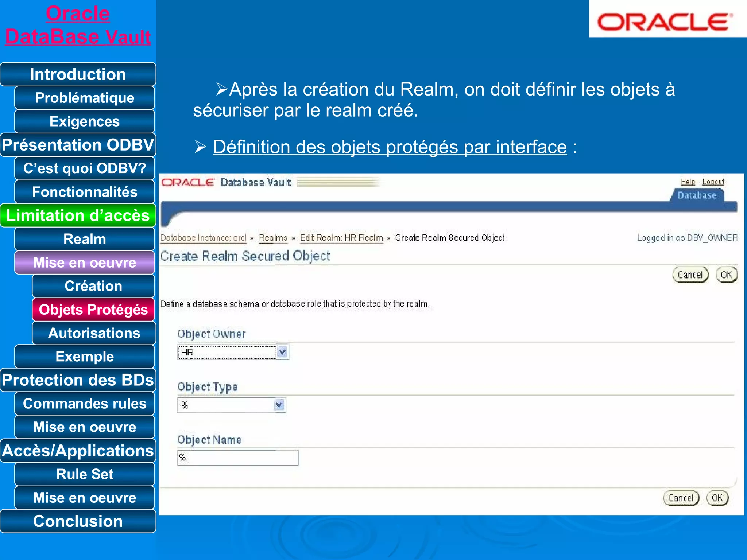Screen dimensions: 747x560
Task: Click the Oracle Database Vault header logo
Action: pos(226,182)
